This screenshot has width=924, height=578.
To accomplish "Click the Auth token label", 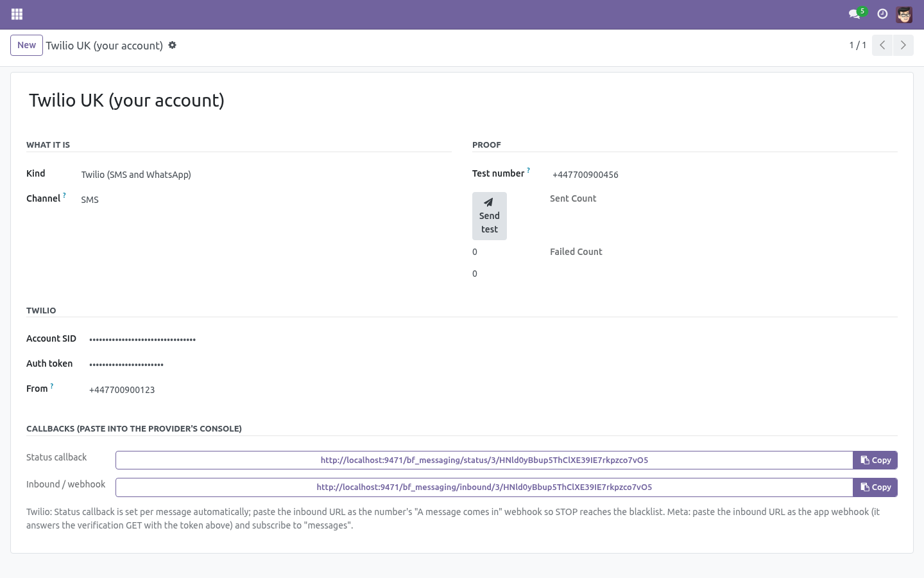I will point(49,363).
